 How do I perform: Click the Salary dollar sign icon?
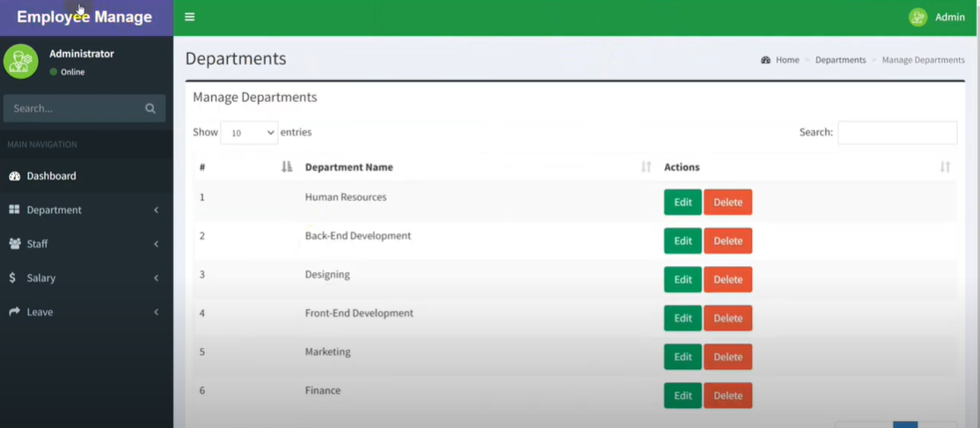pyautogui.click(x=12, y=278)
